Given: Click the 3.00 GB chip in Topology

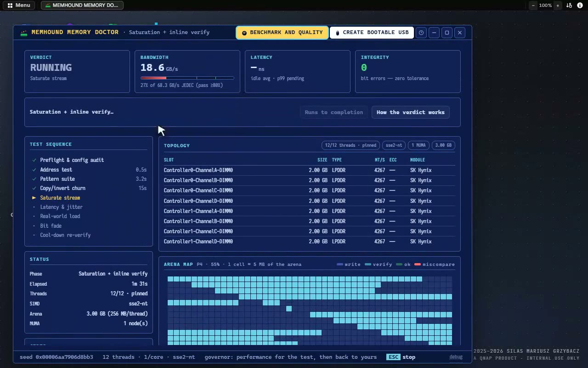Looking at the screenshot, I should pos(443,145).
